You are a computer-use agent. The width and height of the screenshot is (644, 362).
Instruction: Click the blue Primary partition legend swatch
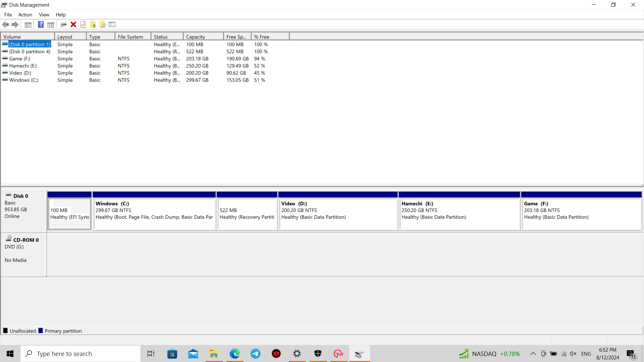41,331
